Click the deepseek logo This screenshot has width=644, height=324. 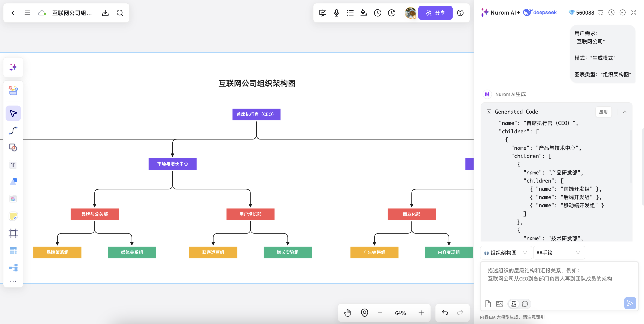coord(540,12)
